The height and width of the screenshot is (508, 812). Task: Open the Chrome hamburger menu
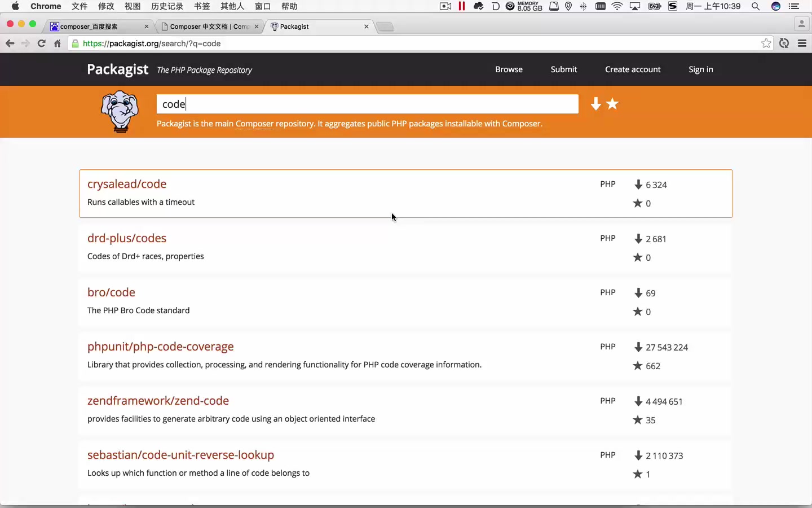point(802,43)
